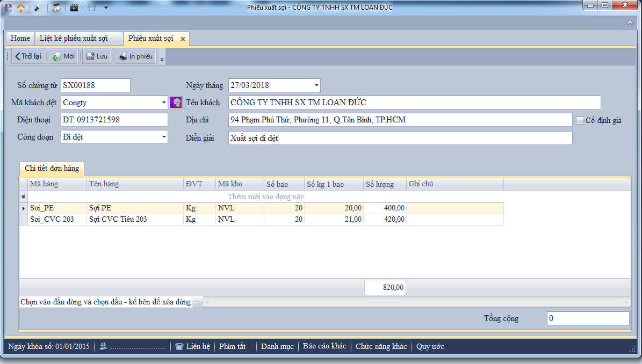
Task: Click the Diễn giải description field
Action: 400,138
